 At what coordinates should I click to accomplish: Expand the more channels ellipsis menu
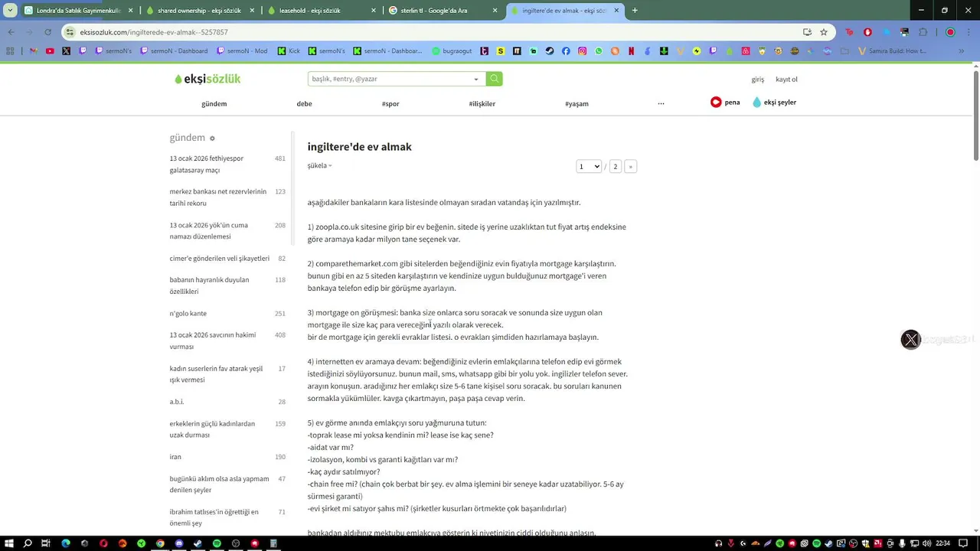[661, 103]
